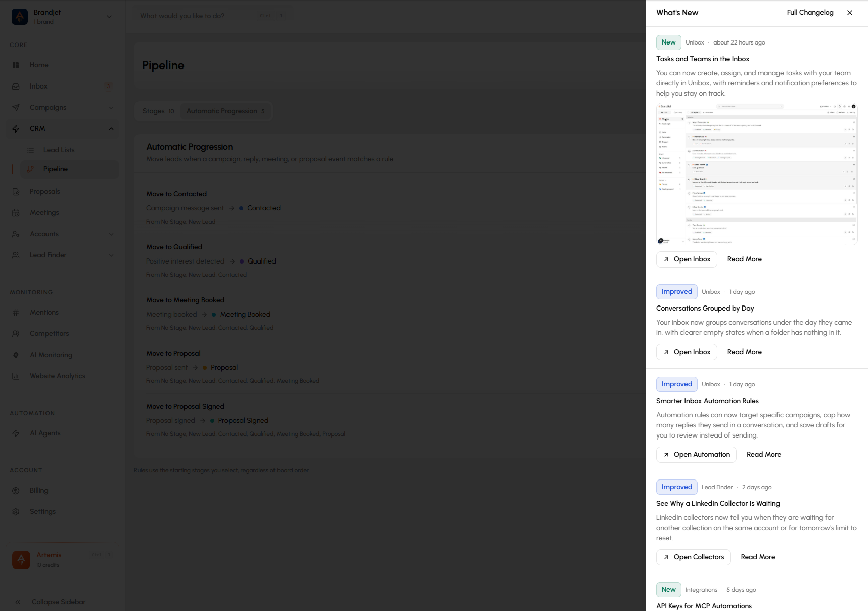Click the Billing coin icon
The height and width of the screenshot is (611, 868).
click(x=16, y=491)
